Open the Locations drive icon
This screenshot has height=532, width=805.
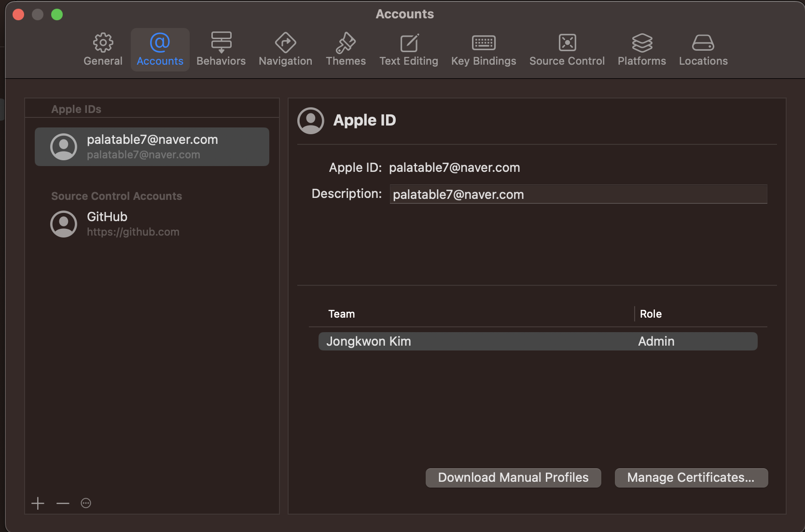(703, 42)
